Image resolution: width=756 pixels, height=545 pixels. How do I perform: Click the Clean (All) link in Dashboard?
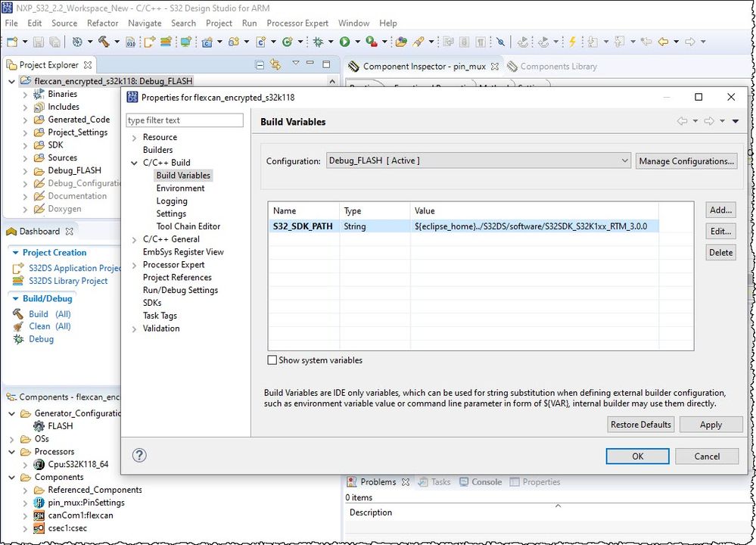50,326
